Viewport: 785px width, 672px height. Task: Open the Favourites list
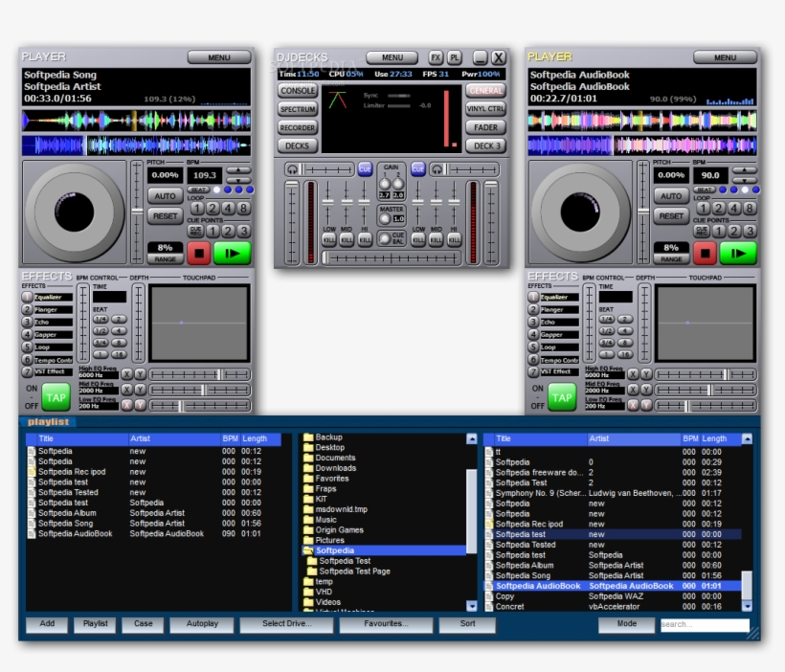pos(388,624)
